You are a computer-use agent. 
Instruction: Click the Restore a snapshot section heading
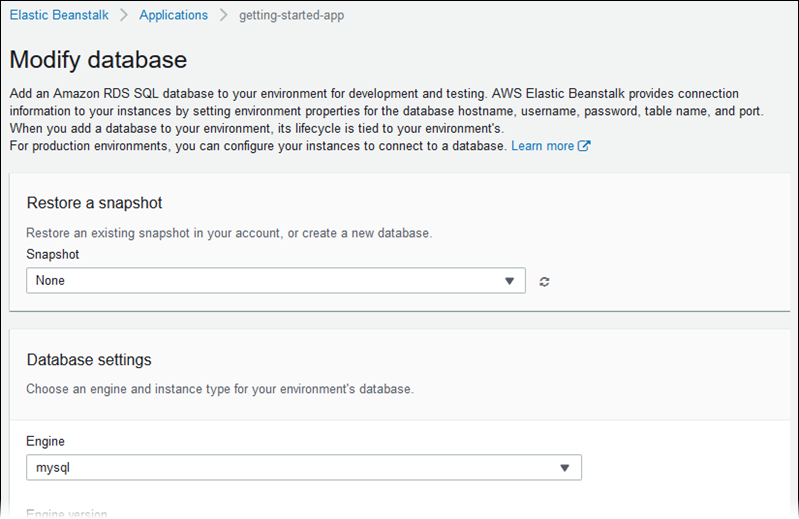click(x=94, y=204)
